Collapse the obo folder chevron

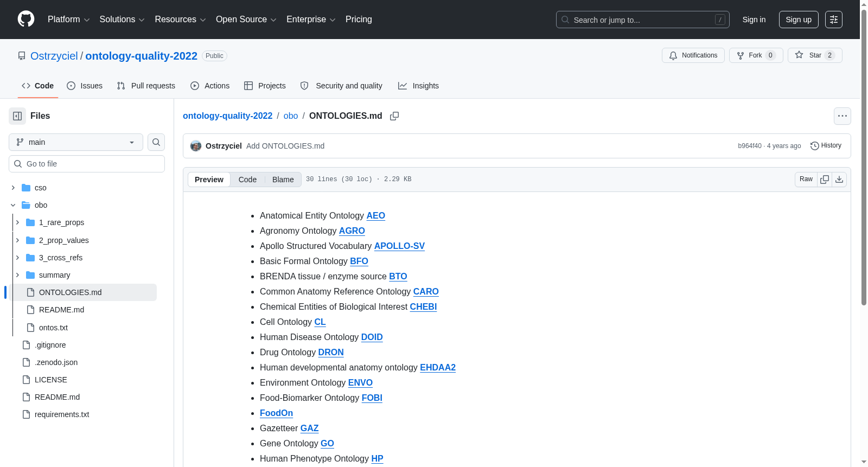tap(13, 205)
